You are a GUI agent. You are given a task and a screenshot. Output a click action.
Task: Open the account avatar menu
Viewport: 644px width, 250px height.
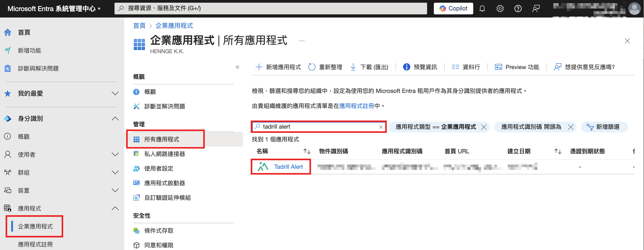[634, 9]
